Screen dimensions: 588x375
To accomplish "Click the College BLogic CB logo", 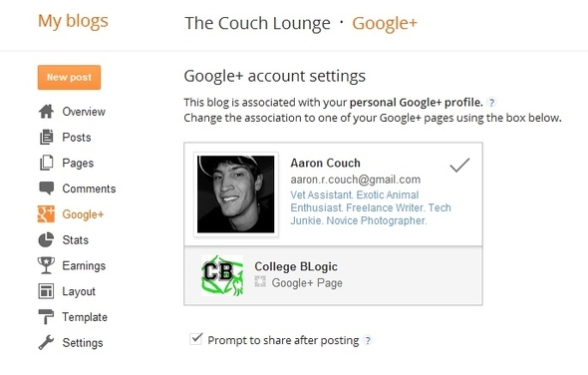I will [222, 275].
